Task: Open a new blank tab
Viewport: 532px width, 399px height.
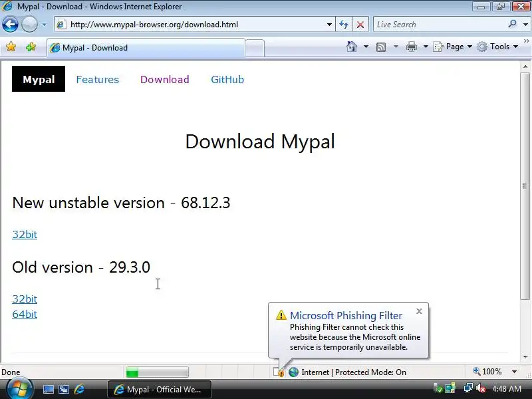Action: (255, 48)
